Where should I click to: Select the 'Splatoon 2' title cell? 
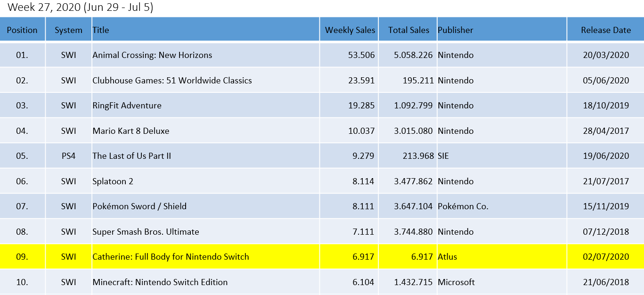(x=205, y=181)
